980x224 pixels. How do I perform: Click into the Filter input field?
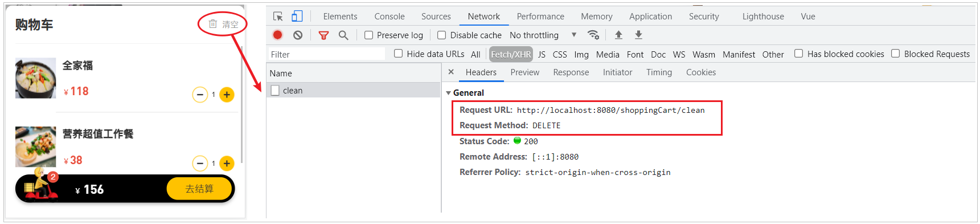[x=327, y=54]
